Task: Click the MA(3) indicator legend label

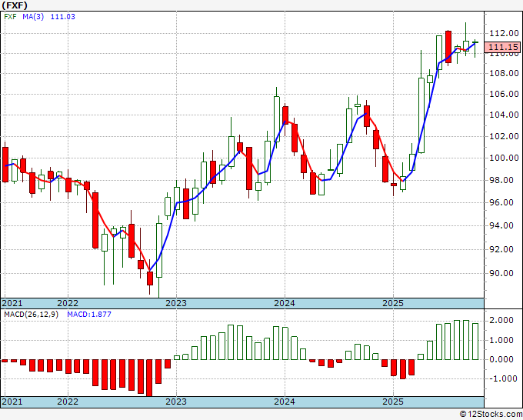Action: click(33, 17)
